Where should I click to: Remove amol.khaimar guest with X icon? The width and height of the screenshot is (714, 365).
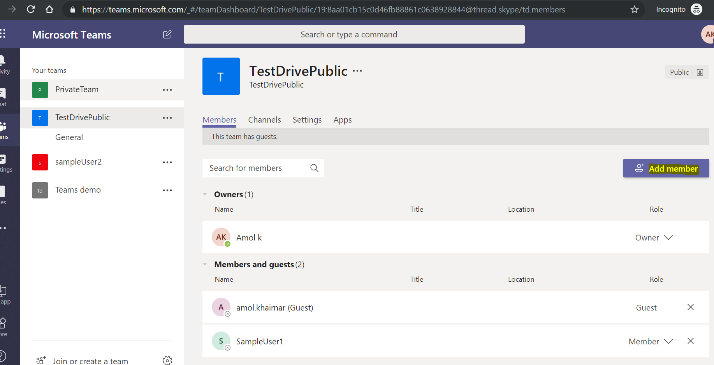[x=690, y=307]
